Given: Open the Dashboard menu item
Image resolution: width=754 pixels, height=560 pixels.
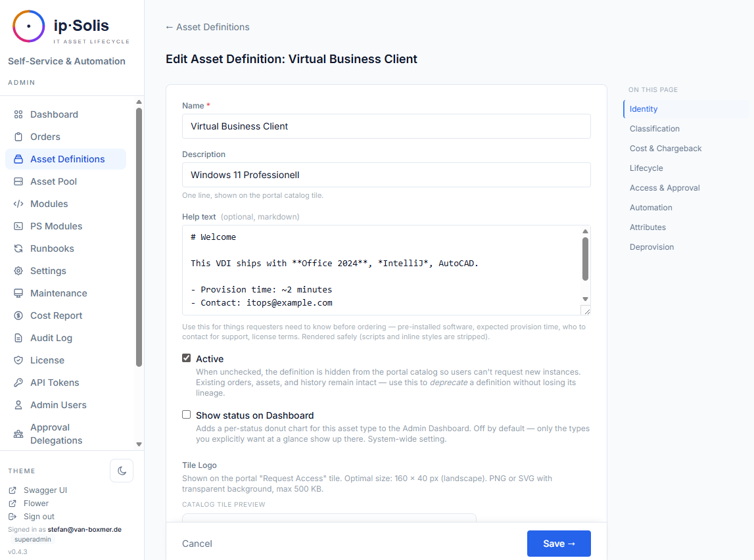Looking at the screenshot, I should pyautogui.click(x=66, y=114).
